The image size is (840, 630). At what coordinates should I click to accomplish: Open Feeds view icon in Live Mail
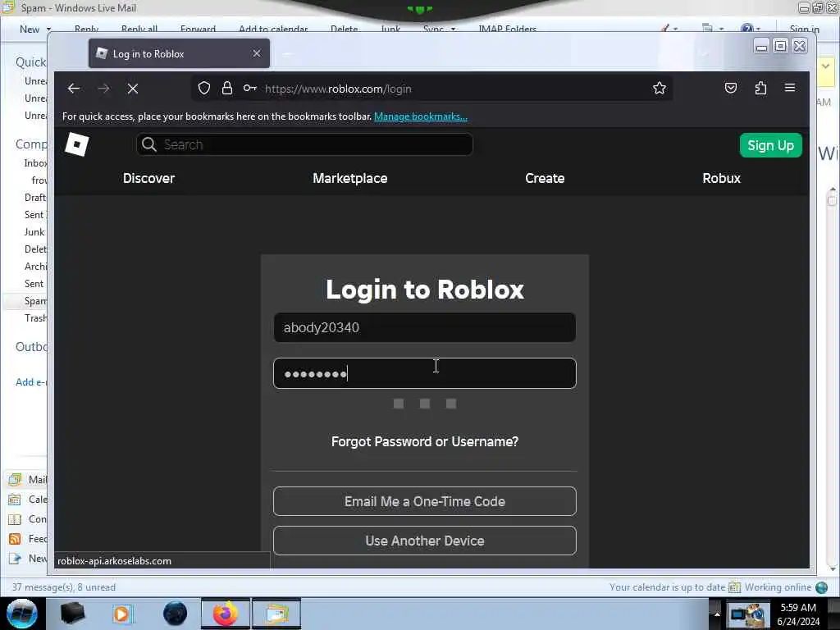pyautogui.click(x=15, y=539)
